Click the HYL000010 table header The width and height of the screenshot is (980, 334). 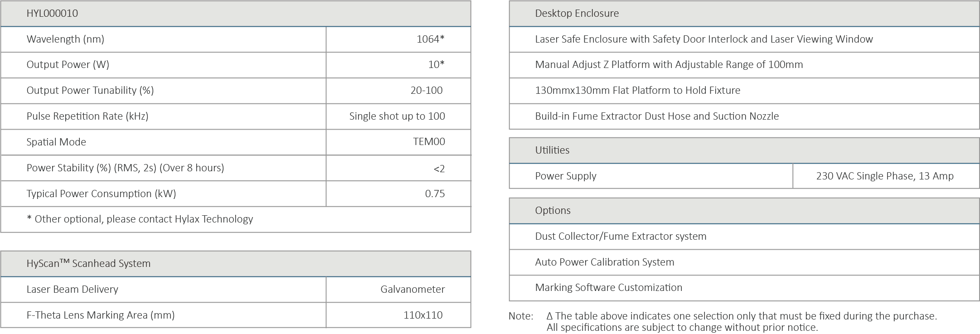(x=52, y=13)
